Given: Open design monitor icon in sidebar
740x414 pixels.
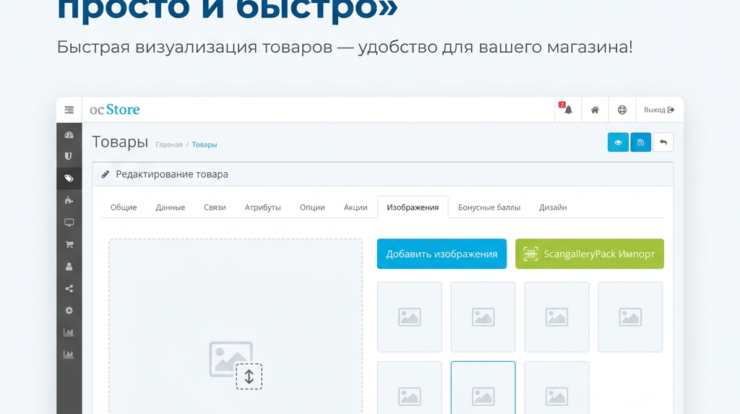Looking at the screenshot, I should click(69, 222).
